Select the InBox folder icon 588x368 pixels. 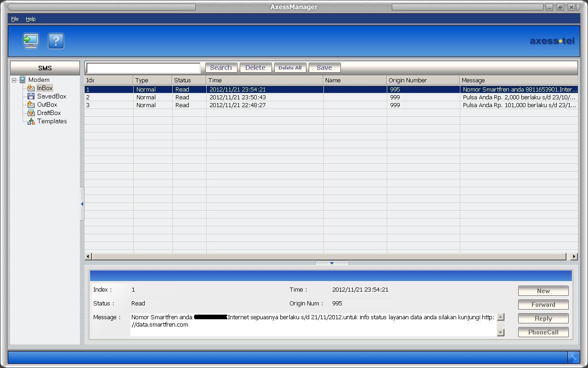(x=31, y=88)
